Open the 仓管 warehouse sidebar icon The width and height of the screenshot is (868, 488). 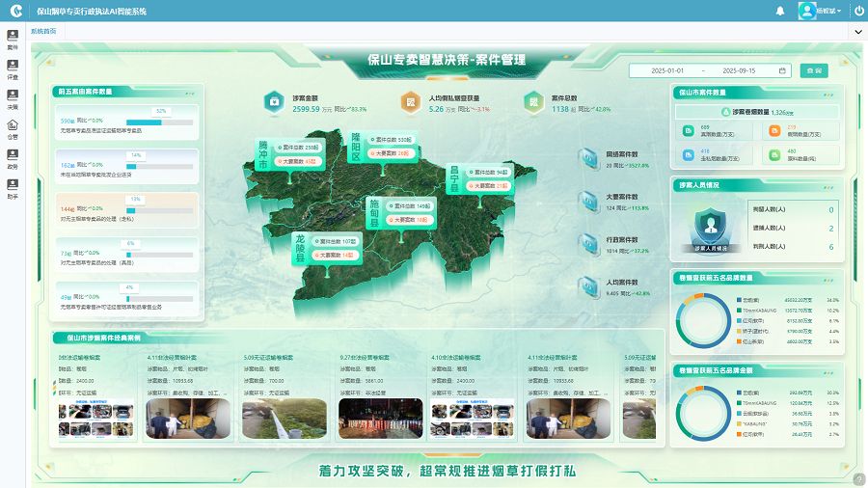click(x=13, y=128)
